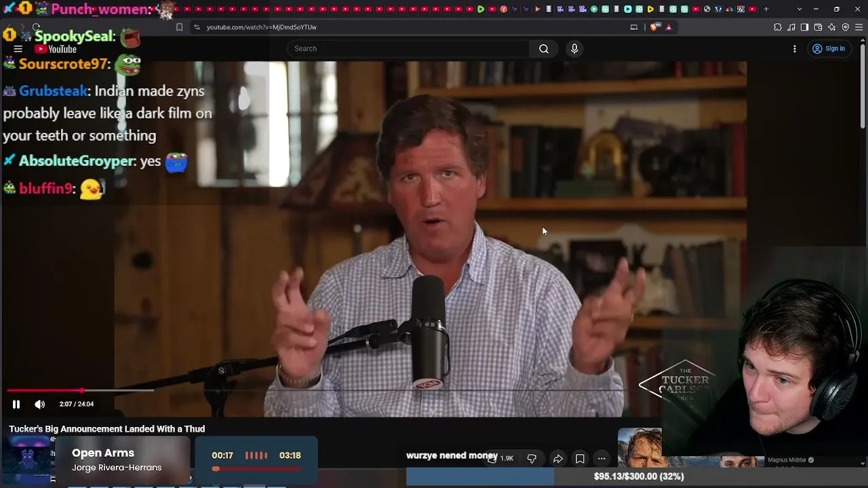Switch to the green play-icon browser tab

click(x=481, y=9)
